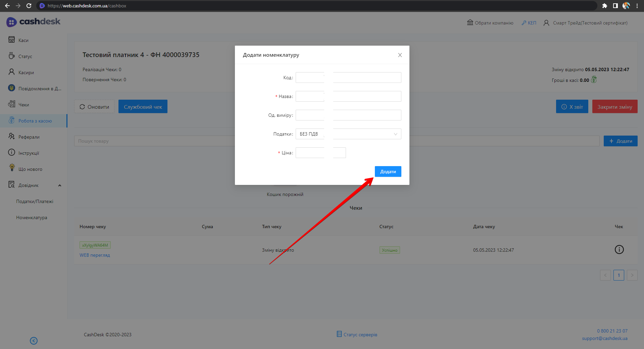
Task: Open Чеки in the sidebar menu
Action: pos(23,105)
